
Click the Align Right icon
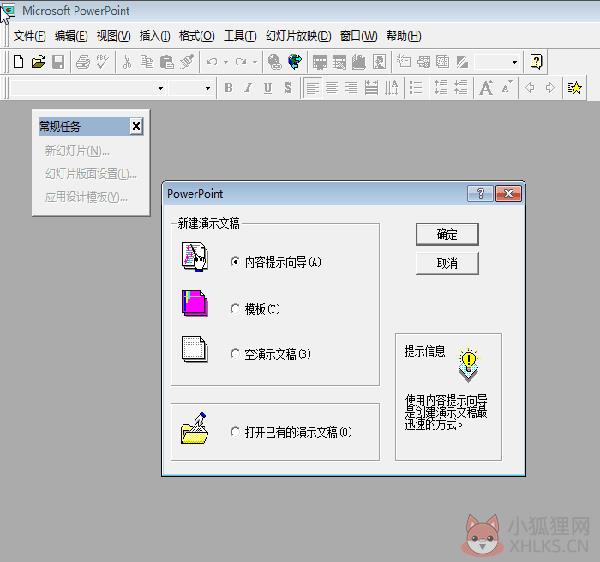pyautogui.click(x=351, y=88)
